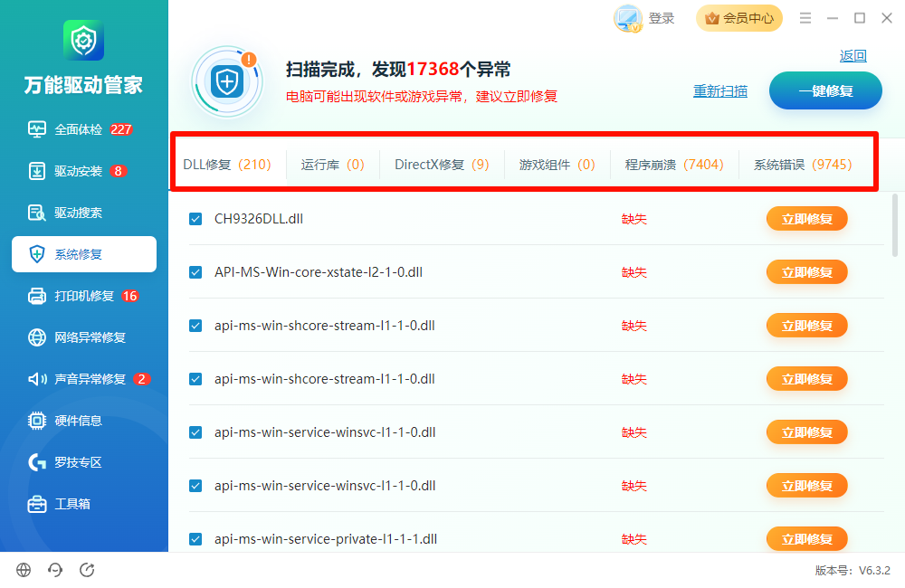
Task: Click the 万能驱动管家 shield logo
Action: [x=83, y=40]
